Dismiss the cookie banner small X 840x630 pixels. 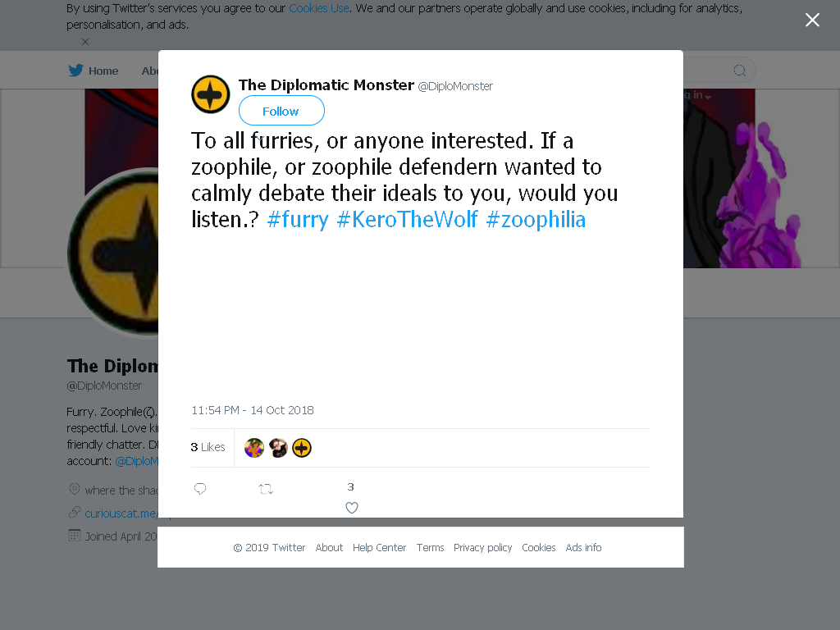pyautogui.click(x=85, y=41)
